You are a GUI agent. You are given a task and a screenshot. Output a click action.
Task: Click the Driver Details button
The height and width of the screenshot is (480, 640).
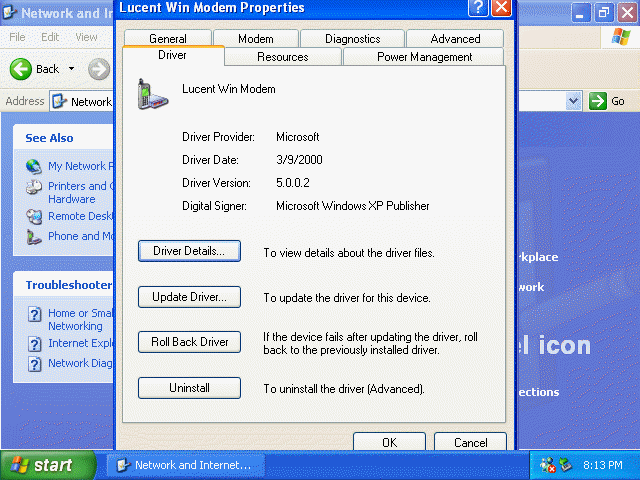189,251
